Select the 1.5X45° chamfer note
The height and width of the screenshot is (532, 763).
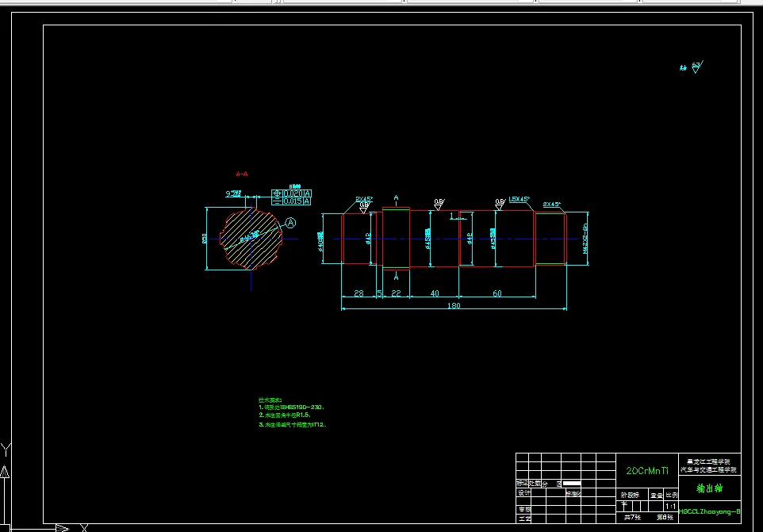pyautogui.click(x=519, y=199)
